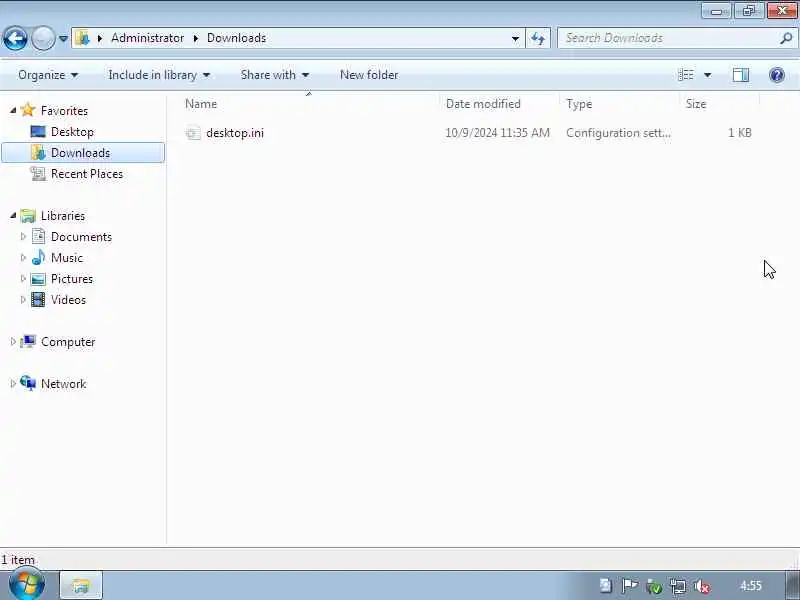Viewport: 800px width, 600px height.
Task: Open the Documents library
Action: (81, 237)
